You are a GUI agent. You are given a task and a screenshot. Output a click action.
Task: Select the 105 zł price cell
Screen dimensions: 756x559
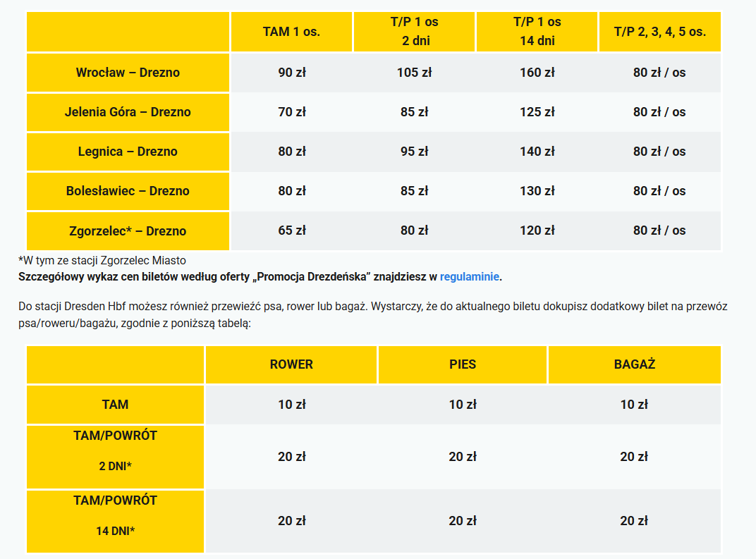(x=414, y=73)
